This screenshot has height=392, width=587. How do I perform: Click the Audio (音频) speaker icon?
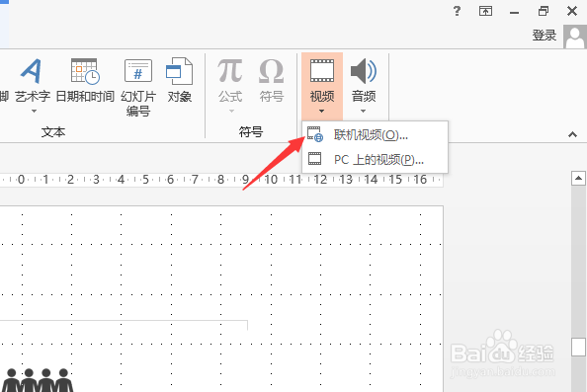pos(364,71)
